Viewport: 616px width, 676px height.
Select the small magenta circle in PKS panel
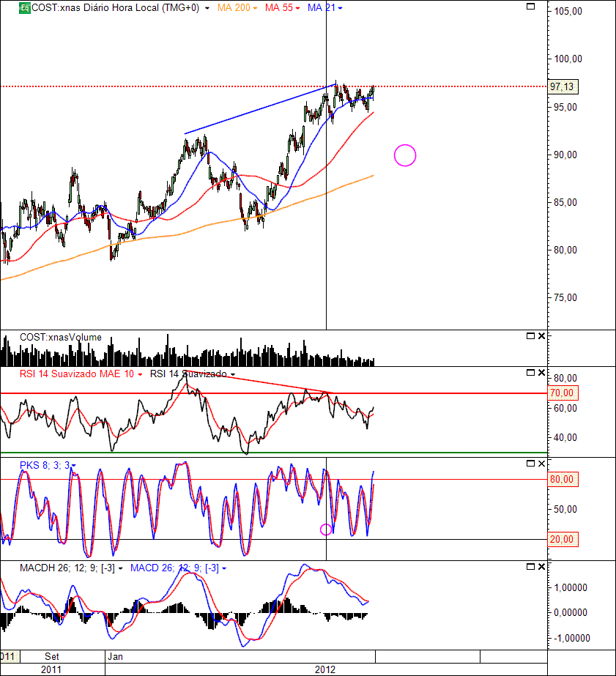point(326,530)
